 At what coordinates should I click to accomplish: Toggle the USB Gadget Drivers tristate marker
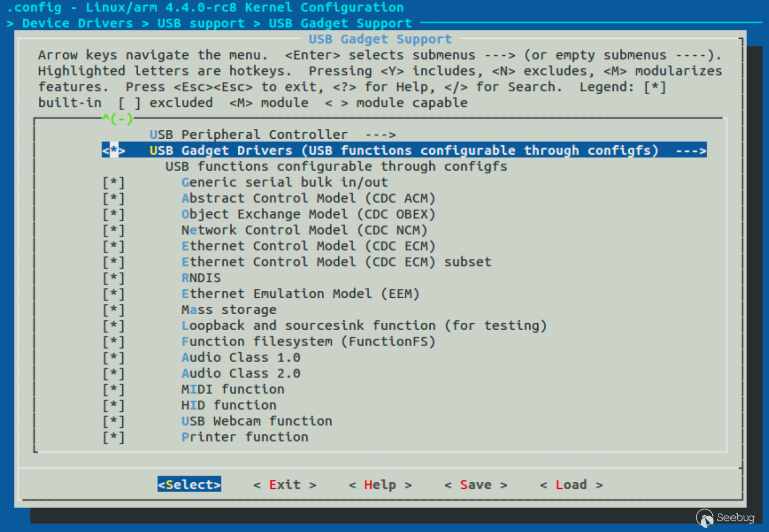pos(114,150)
